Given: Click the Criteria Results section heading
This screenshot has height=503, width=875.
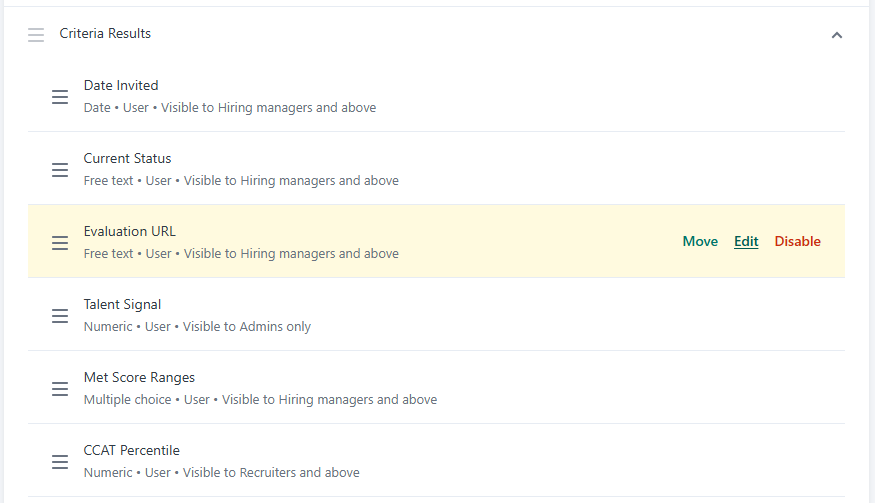Looking at the screenshot, I should pyautogui.click(x=105, y=34).
